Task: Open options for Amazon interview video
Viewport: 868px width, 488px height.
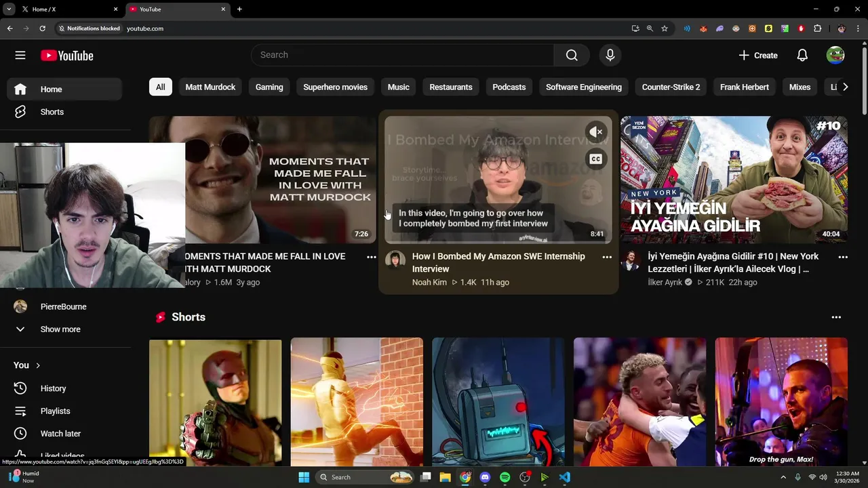Action: click(x=607, y=258)
